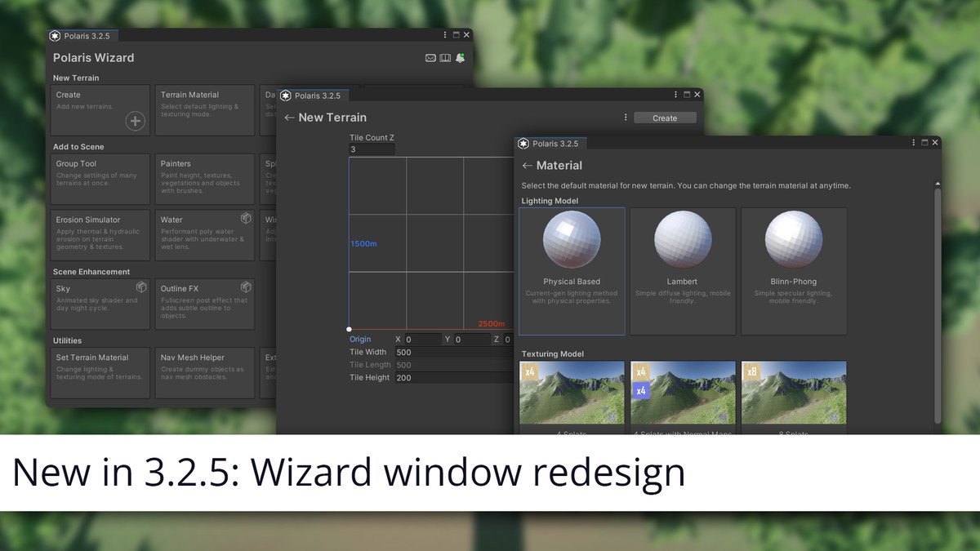Click the blue 1500m dimension label
Screen dimensions: 980x551
coord(364,244)
